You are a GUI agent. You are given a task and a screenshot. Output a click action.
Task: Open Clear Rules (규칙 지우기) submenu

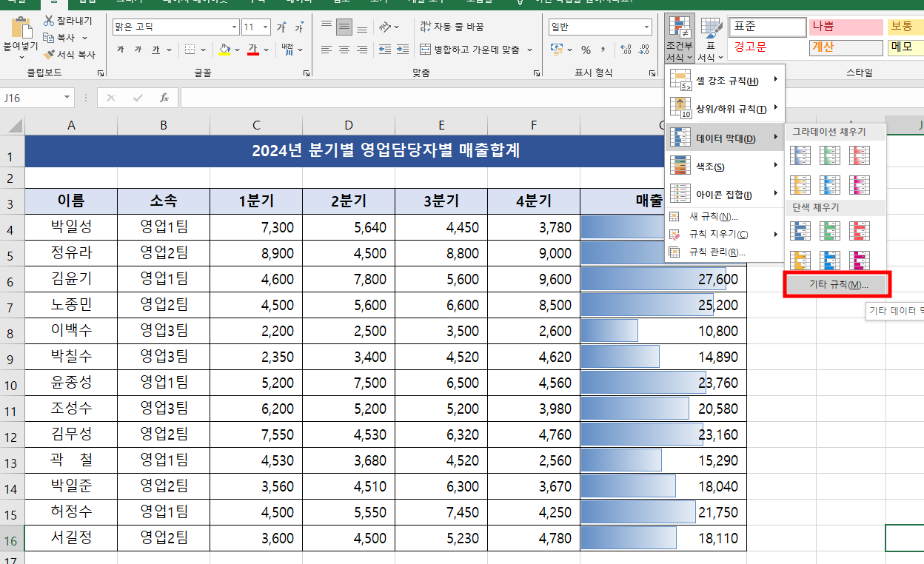click(x=724, y=234)
